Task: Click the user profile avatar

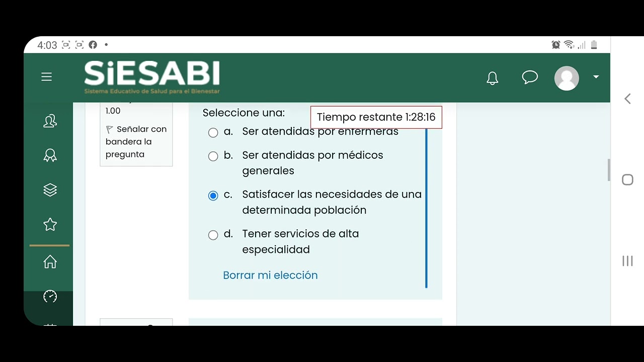Action: 567,78
